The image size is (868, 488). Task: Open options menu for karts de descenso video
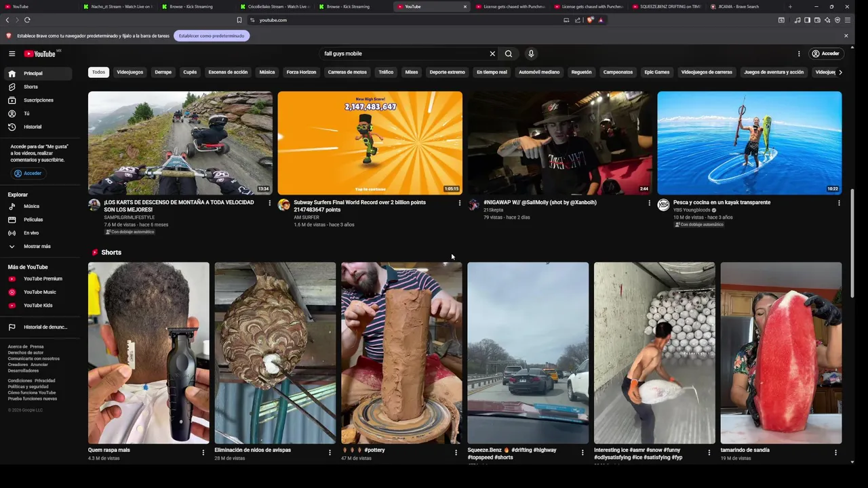point(269,203)
